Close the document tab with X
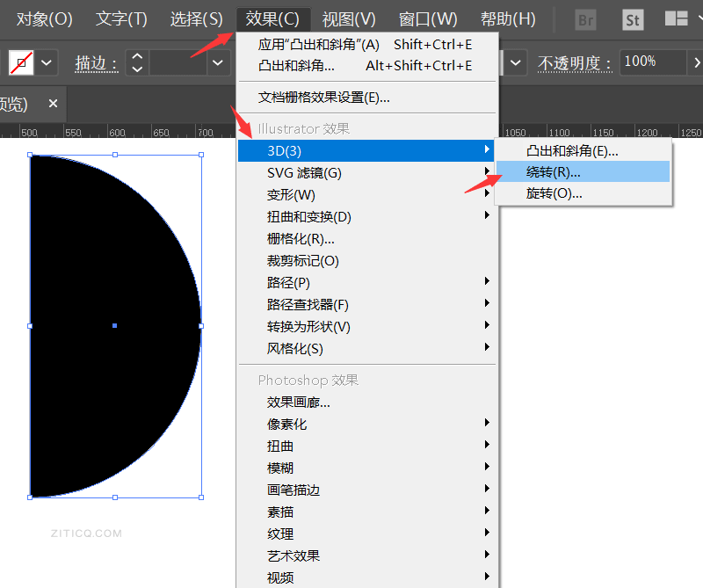 coord(53,104)
